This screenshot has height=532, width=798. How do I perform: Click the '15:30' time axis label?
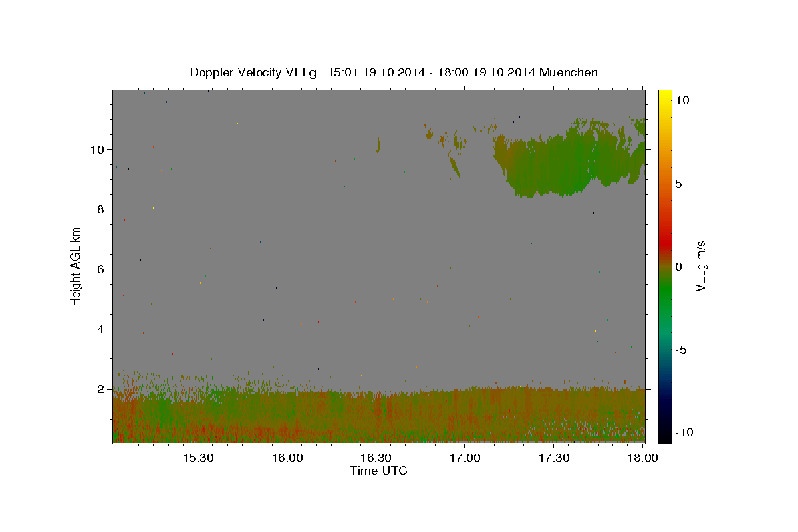pyautogui.click(x=198, y=458)
